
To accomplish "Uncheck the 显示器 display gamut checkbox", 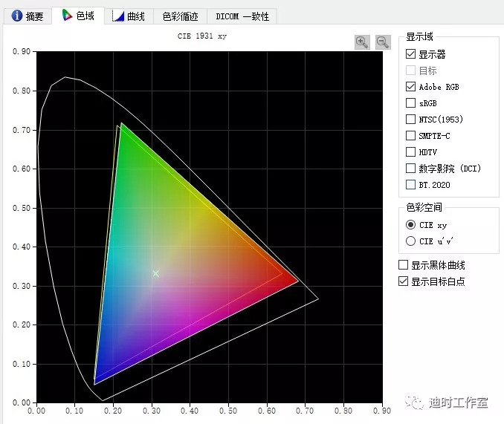I will (410, 54).
